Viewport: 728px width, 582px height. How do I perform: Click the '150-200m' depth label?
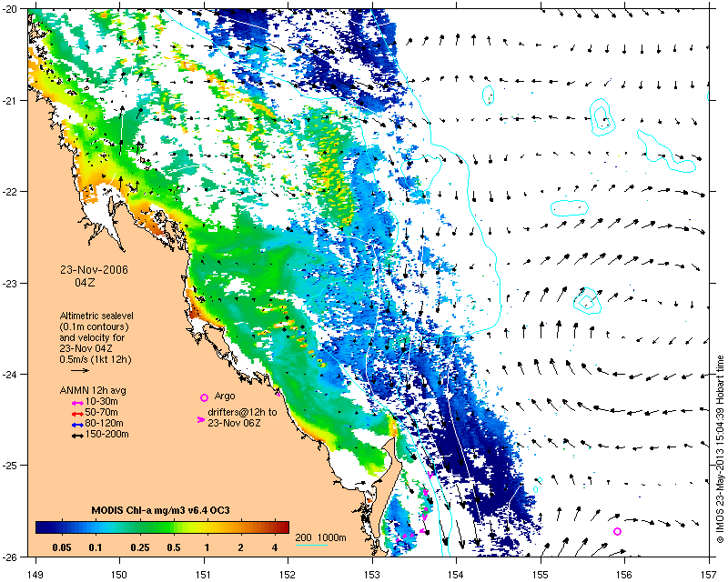click(x=107, y=435)
